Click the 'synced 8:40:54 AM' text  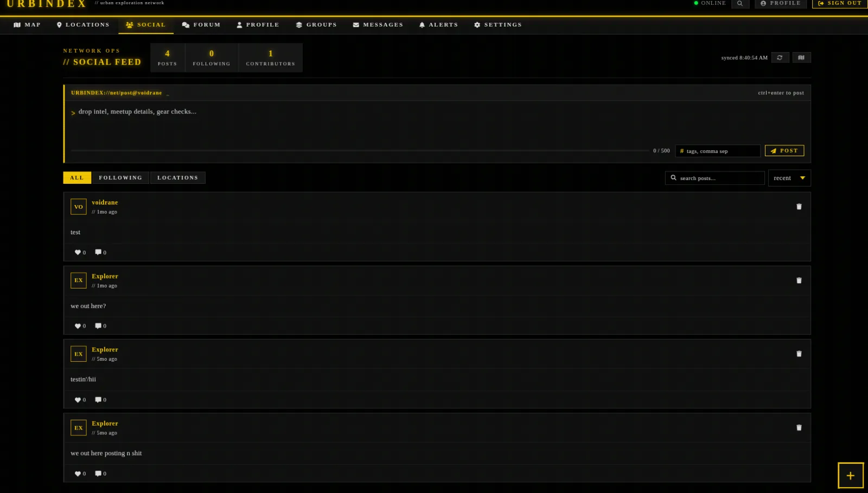coord(744,57)
